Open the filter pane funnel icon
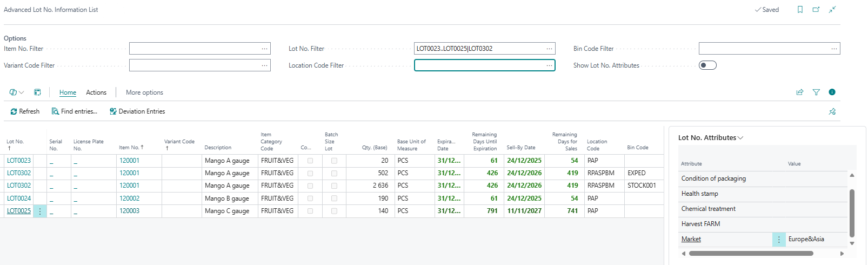Viewport: 868px width, 265px height. click(x=816, y=92)
